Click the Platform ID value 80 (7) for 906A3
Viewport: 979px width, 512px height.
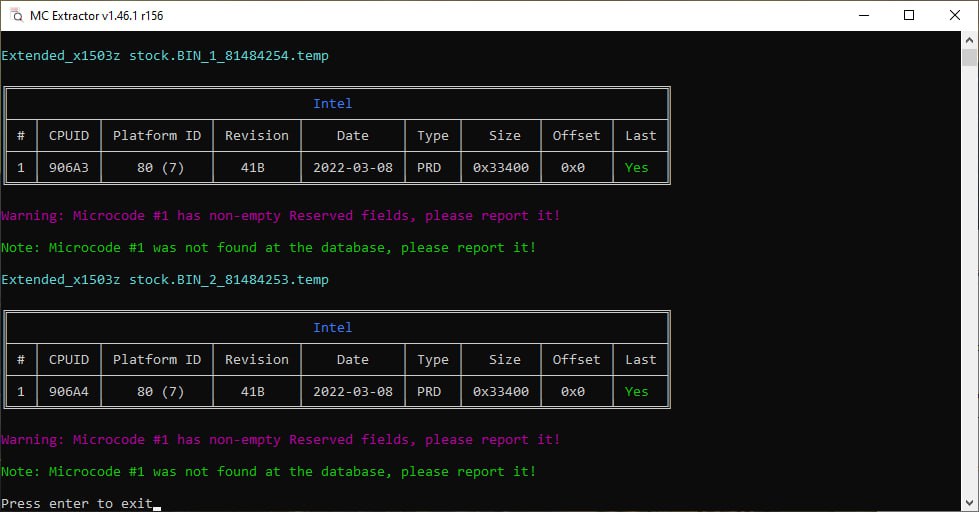pyautogui.click(x=160, y=167)
